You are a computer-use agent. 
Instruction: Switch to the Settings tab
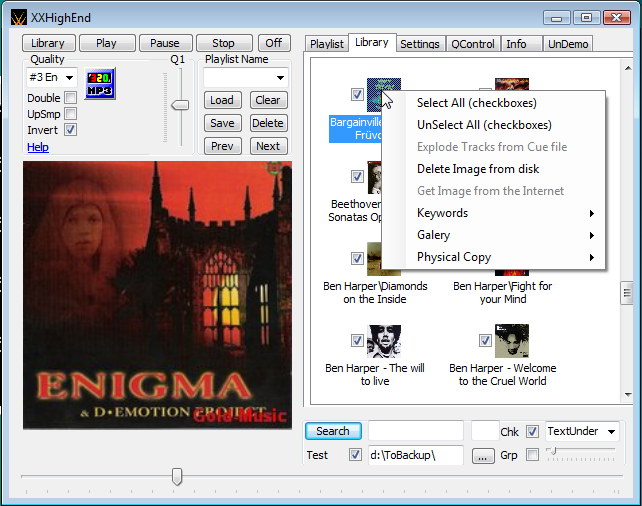420,44
